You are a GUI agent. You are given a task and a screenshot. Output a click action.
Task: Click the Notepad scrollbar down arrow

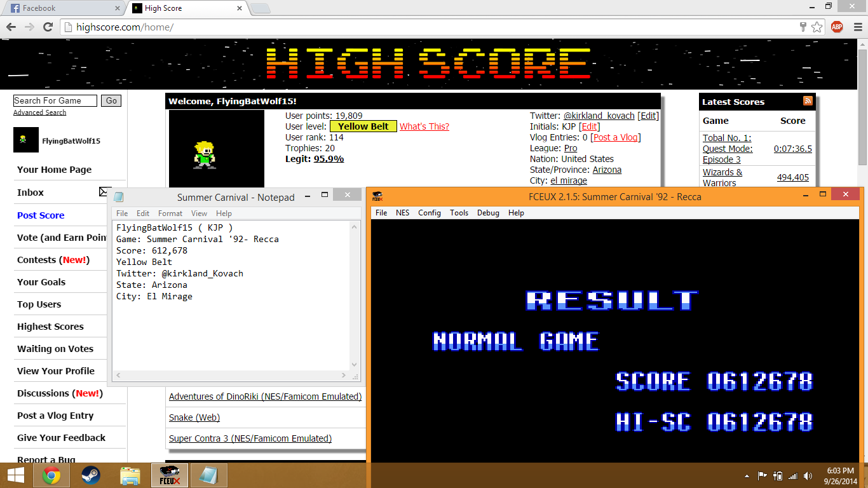pos(355,365)
